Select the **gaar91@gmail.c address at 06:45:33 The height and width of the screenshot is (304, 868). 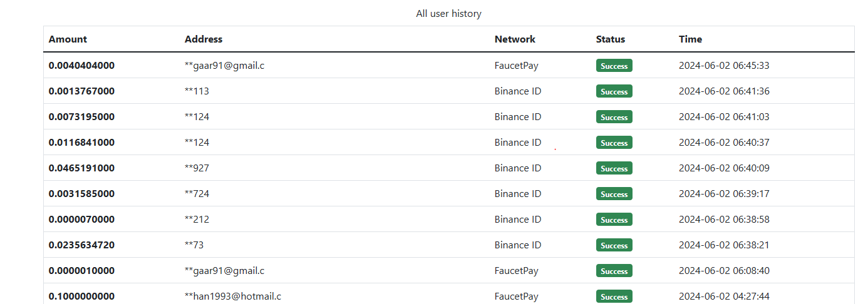click(x=224, y=65)
